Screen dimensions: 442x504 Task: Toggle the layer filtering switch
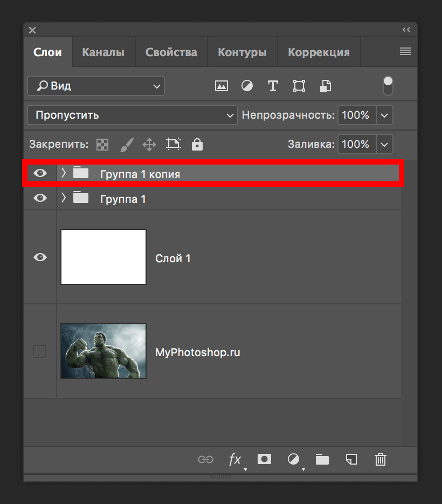tap(388, 86)
